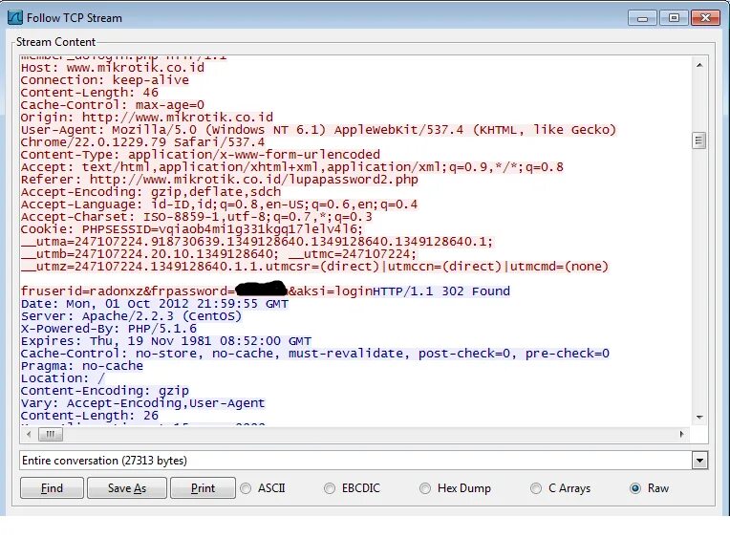Click the Date: Mon, 01 Oct 2012 line

pos(155,304)
